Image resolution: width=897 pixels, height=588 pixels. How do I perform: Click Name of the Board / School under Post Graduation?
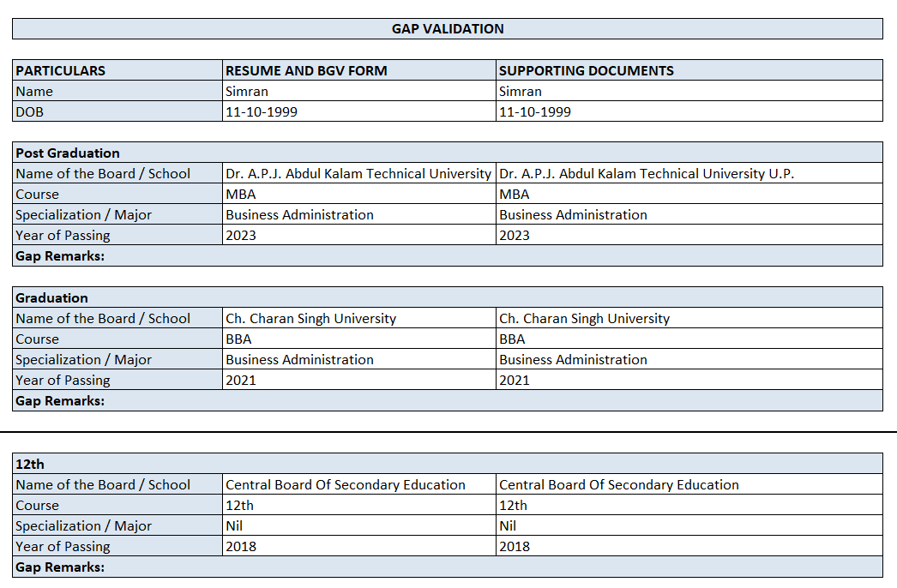(117, 173)
